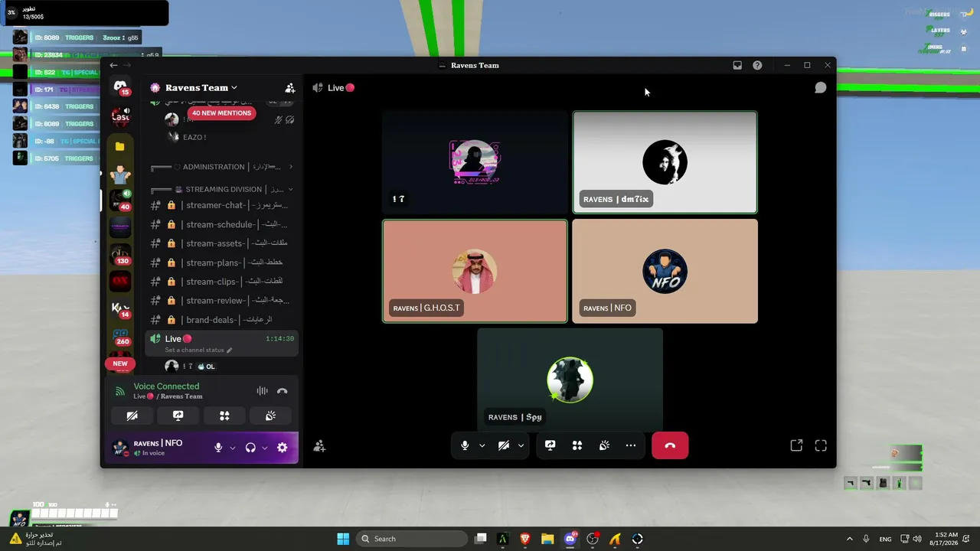Deafen headphones in the user panel
The height and width of the screenshot is (551, 980).
pyautogui.click(x=250, y=448)
